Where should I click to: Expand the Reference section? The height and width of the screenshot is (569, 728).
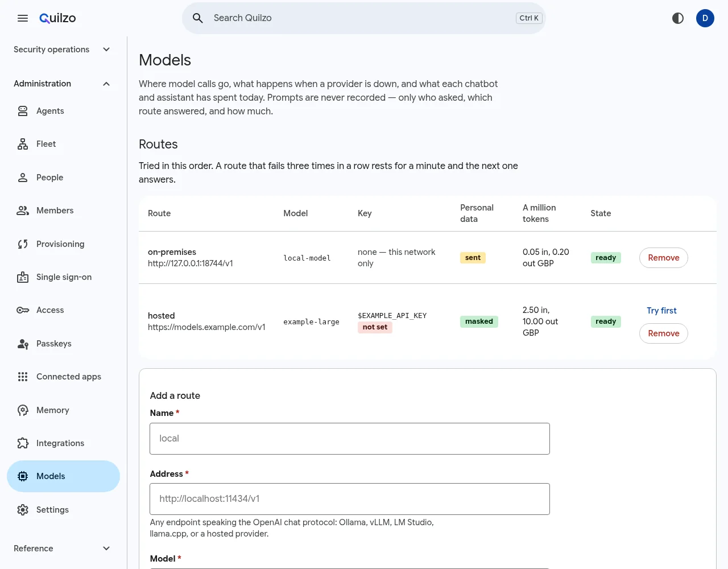(63, 549)
